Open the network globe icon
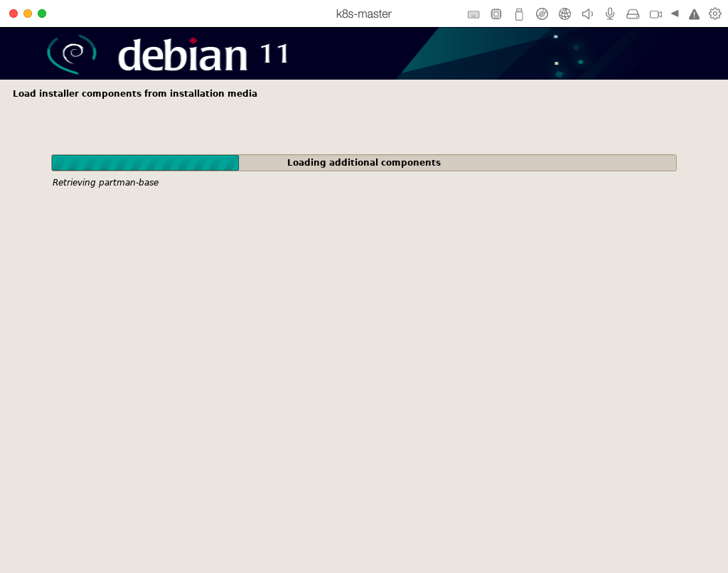The image size is (728, 573). (x=564, y=14)
